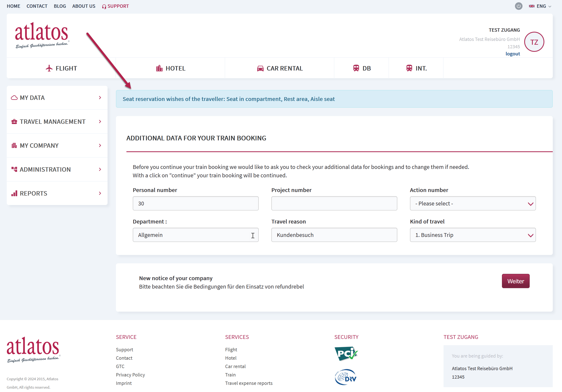562x392 pixels.
Task: Click Atlatos Test Reisebüro GmbH in footer box
Action: point(482,368)
